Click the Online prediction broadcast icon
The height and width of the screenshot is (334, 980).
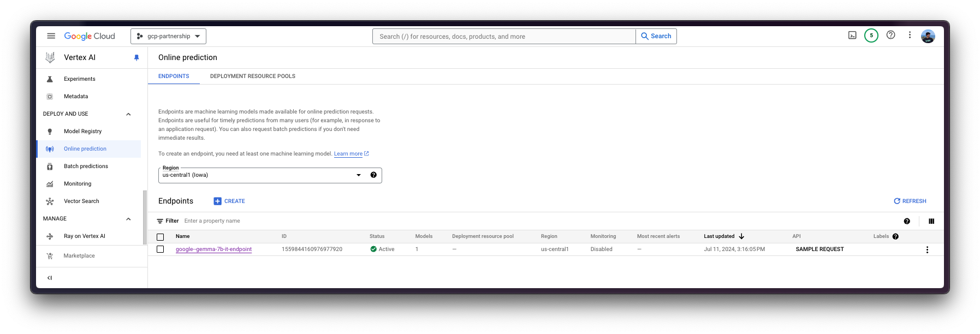50,149
